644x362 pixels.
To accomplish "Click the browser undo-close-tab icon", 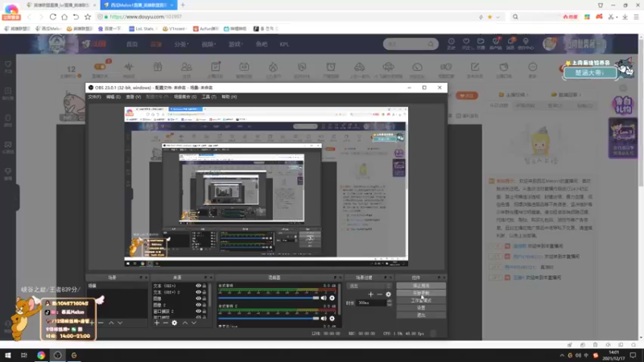I will (76, 17).
